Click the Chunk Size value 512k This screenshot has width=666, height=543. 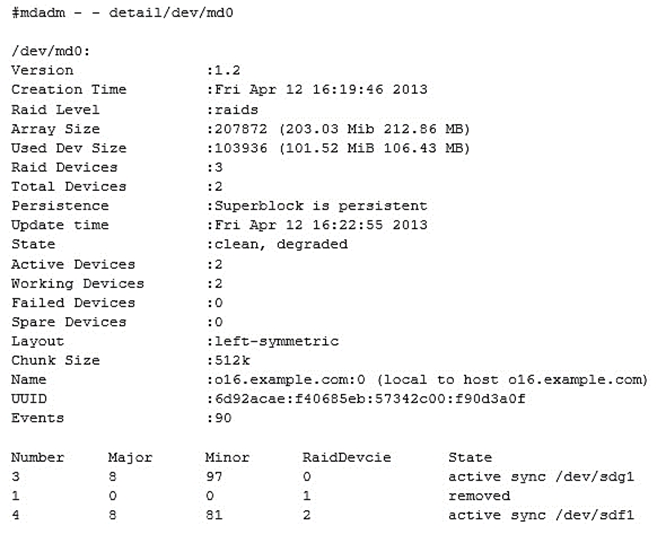pyautogui.click(x=225, y=361)
